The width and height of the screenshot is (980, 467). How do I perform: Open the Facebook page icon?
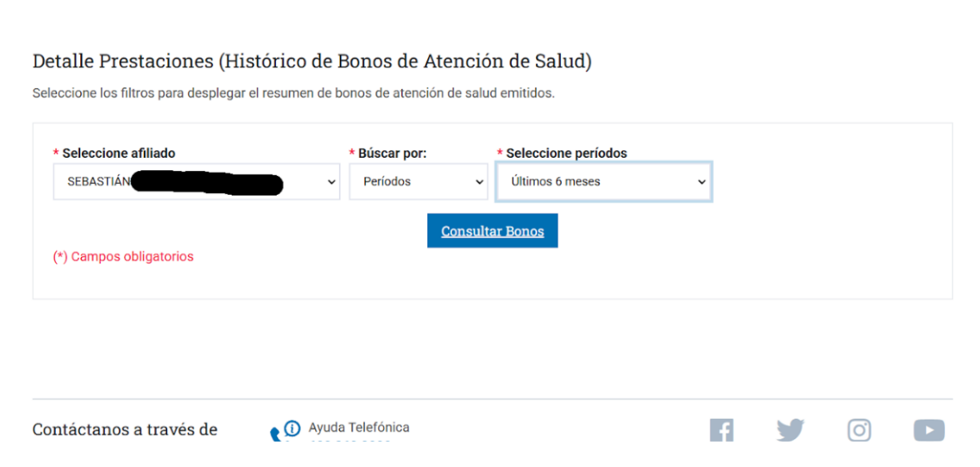point(721,430)
